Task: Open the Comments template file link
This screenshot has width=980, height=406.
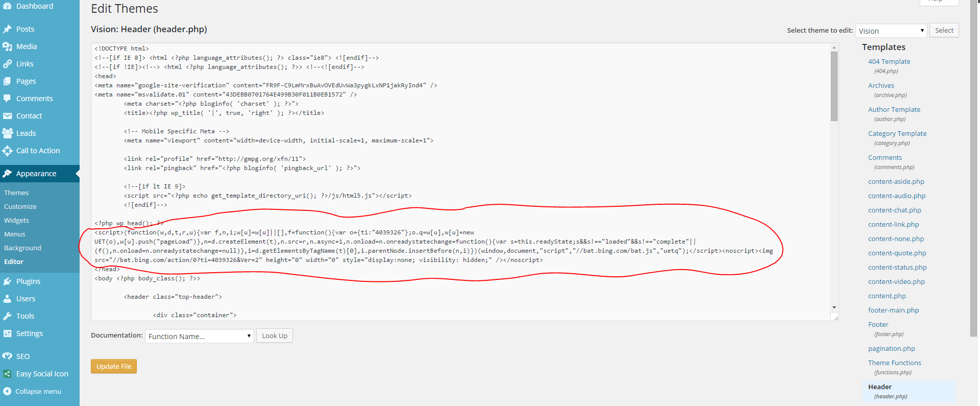Action: click(885, 157)
